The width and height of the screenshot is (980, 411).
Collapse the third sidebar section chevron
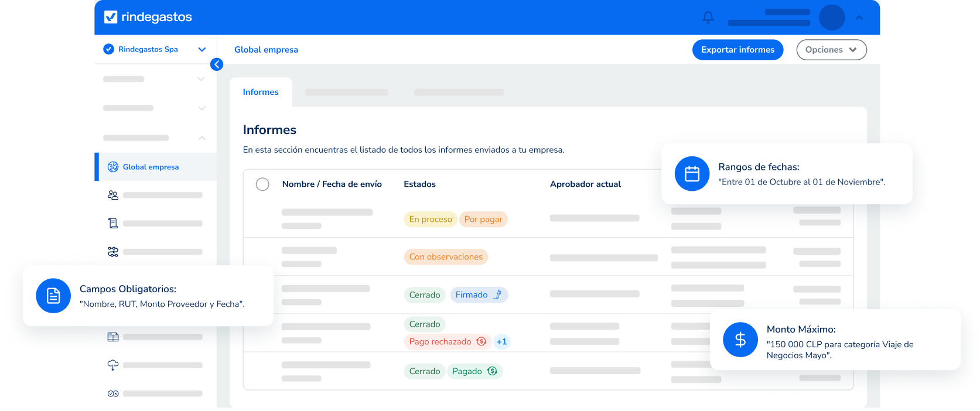pos(202,138)
